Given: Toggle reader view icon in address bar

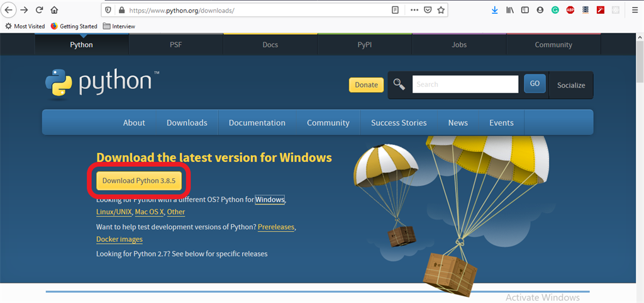Looking at the screenshot, I should [x=395, y=10].
